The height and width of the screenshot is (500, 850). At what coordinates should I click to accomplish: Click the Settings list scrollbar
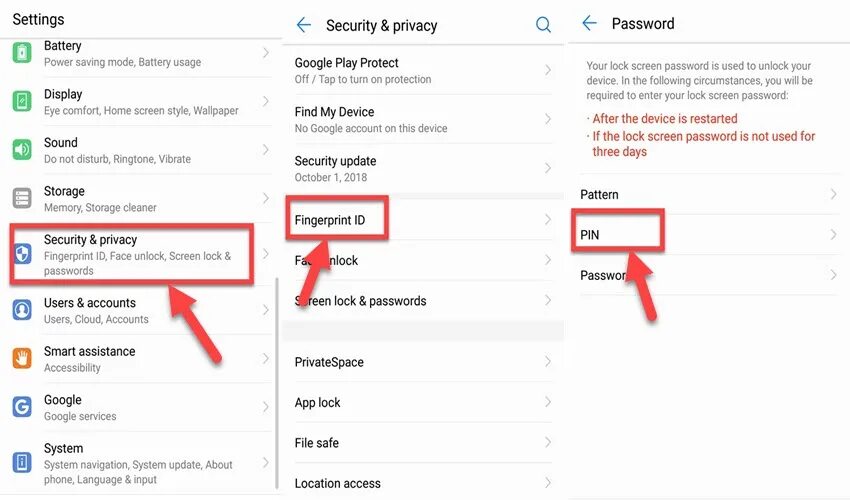[x=277, y=383]
